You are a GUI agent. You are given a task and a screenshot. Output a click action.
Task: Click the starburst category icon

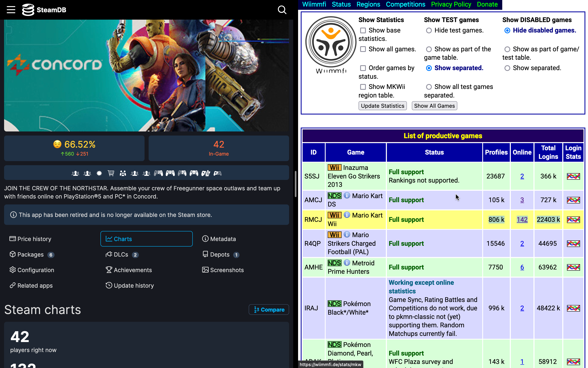[99, 173]
